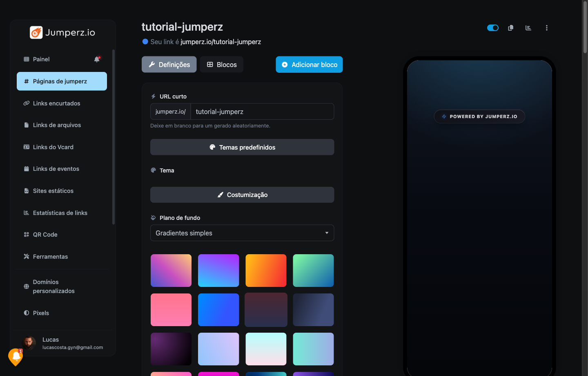Click the document icon beside Sites estáticos

click(27, 191)
